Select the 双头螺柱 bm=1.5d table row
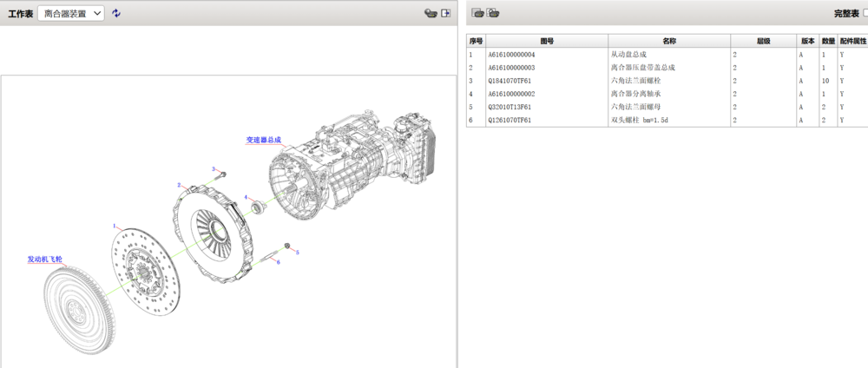 click(641, 120)
